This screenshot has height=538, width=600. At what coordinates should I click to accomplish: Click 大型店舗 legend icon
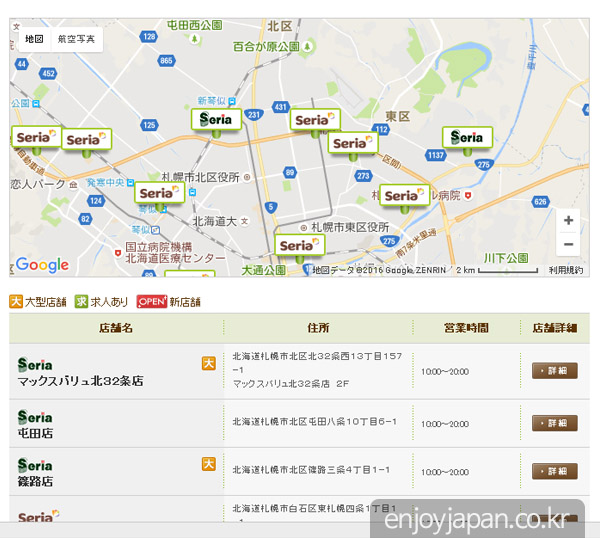coord(16,302)
